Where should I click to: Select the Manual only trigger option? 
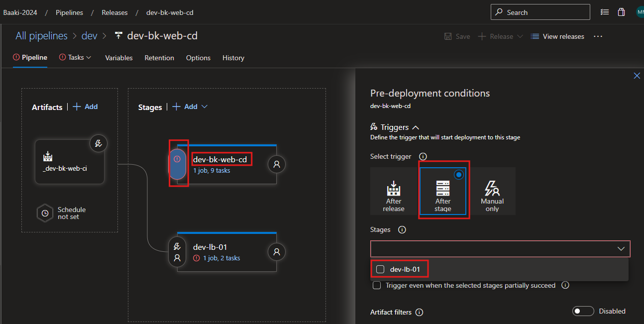pos(492,191)
